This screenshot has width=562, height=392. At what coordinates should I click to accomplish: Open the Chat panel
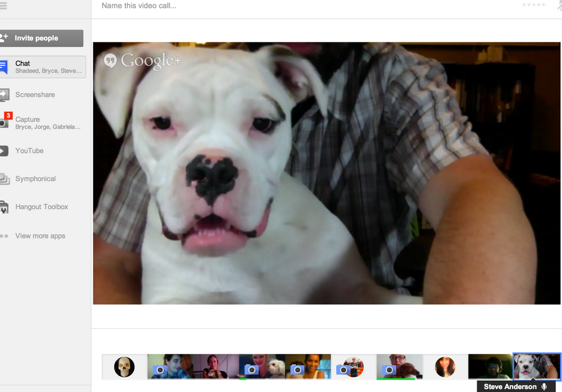41,67
